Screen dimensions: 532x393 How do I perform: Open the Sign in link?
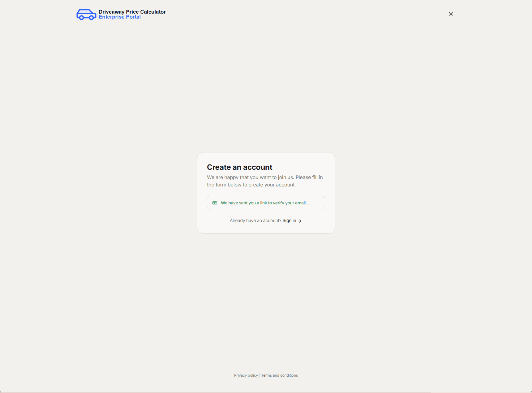(289, 220)
